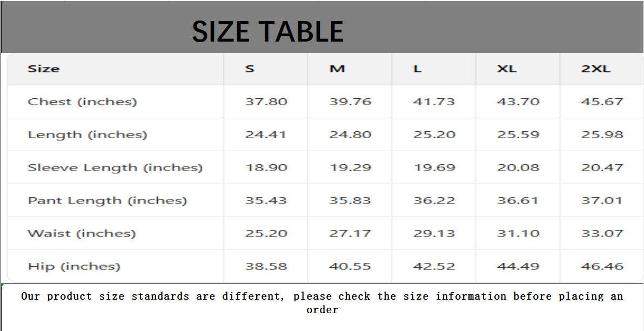This screenshot has height=331, width=644.
Task: Select the XL column header
Action: pyautogui.click(x=507, y=69)
